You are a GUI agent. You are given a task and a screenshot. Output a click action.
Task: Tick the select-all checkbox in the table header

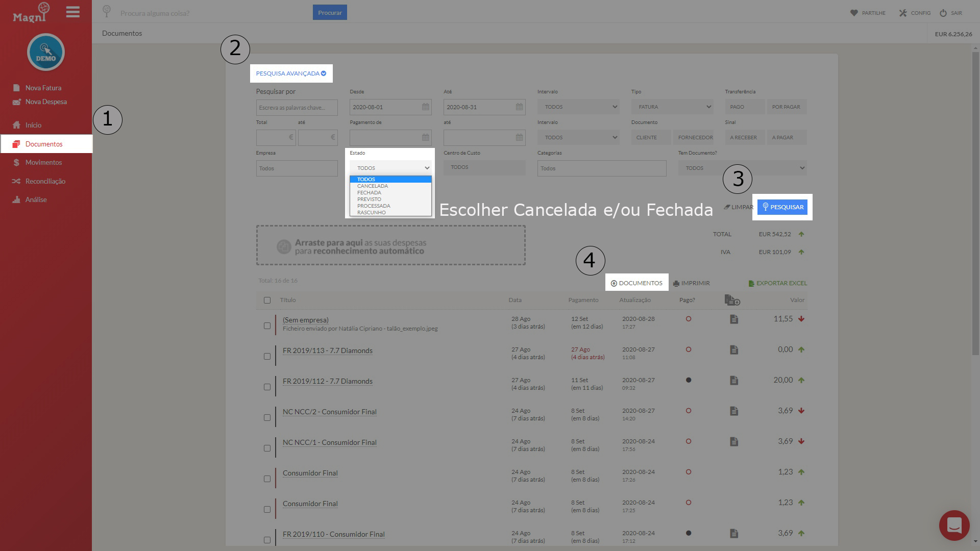point(267,300)
